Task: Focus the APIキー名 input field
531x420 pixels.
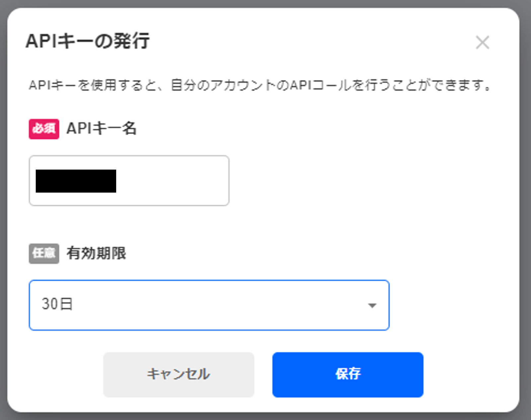Action: [x=129, y=181]
